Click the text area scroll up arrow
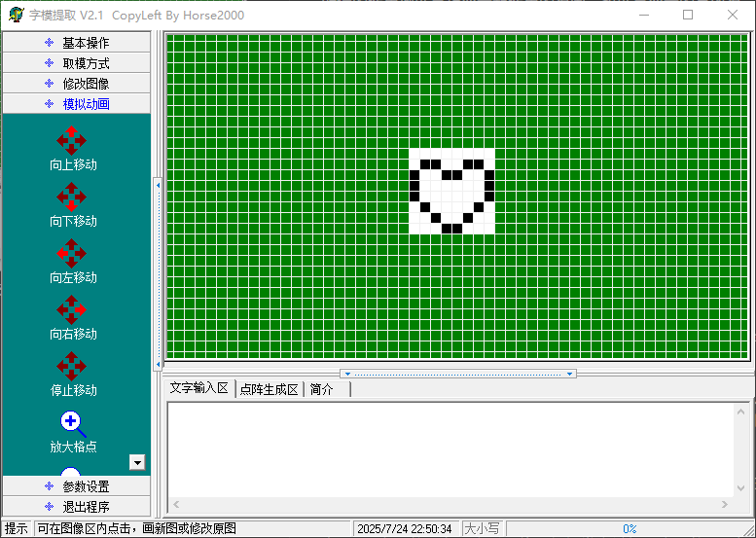The image size is (756, 538). pyautogui.click(x=741, y=412)
